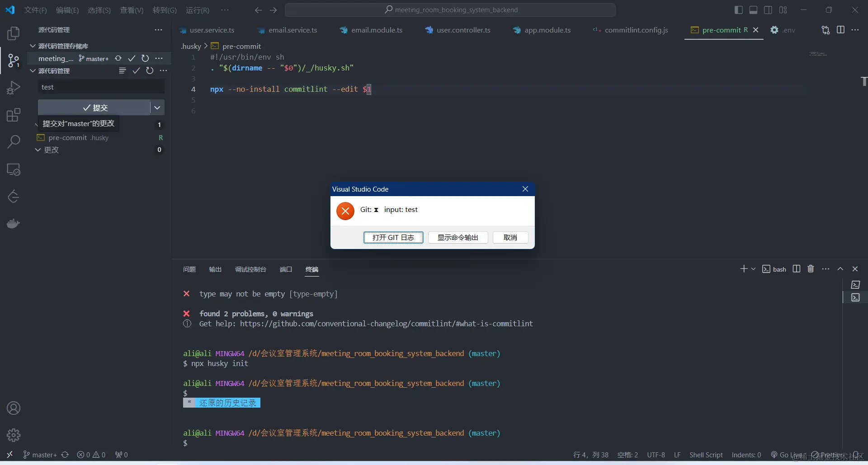Open terminal panel more actions menu
The width and height of the screenshot is (868, 465).
click(x=826, y=269)
